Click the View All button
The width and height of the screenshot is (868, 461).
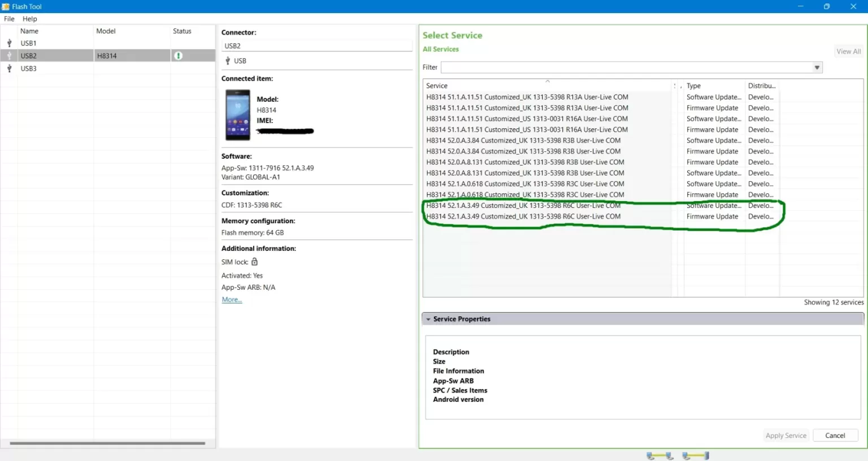tap(848, 51)
